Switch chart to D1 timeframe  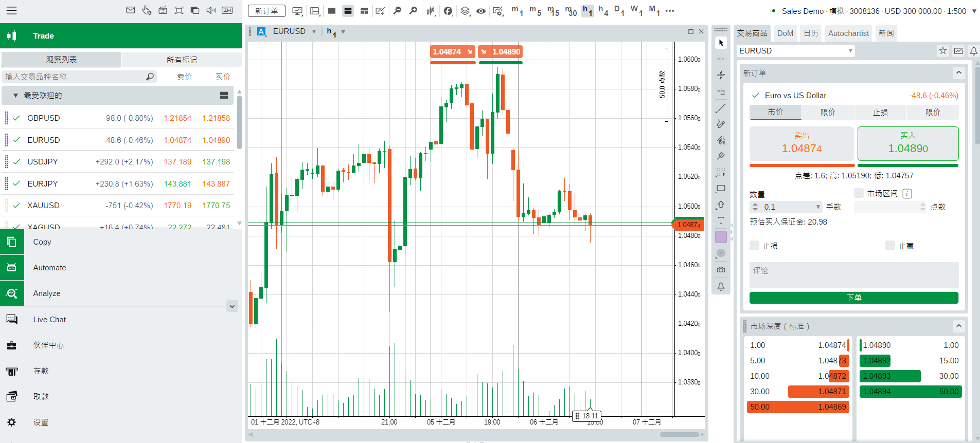[619, 11]
